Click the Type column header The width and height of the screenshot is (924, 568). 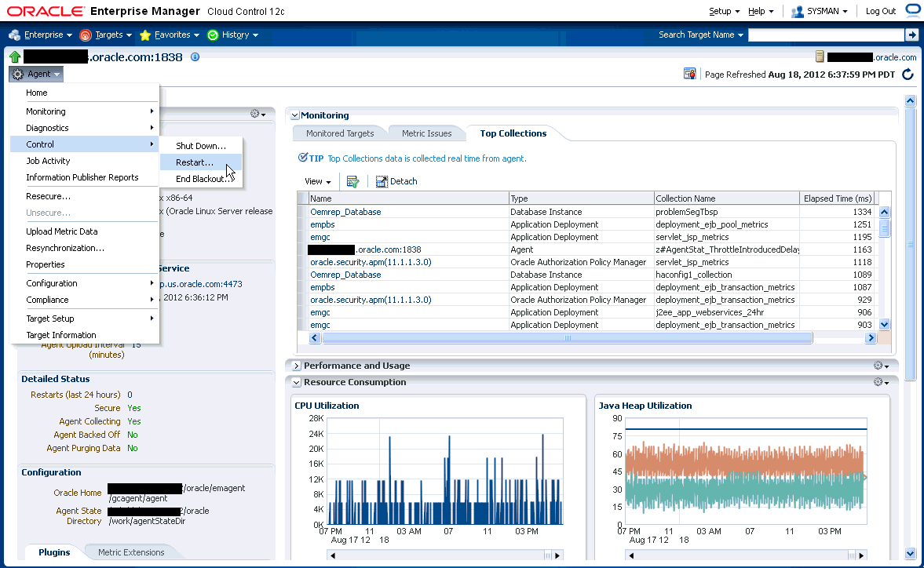coord(581,198)
